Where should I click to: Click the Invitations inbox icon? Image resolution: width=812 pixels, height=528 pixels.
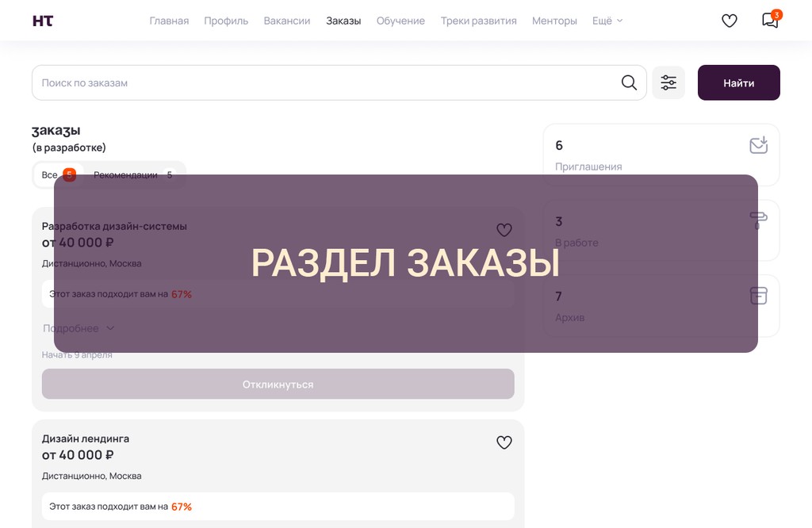tap(758, 145)
